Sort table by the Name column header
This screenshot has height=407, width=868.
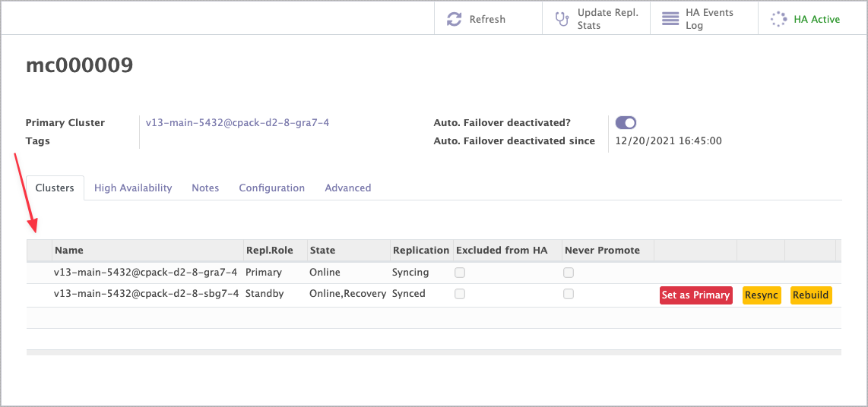click(x=69, y=250)
